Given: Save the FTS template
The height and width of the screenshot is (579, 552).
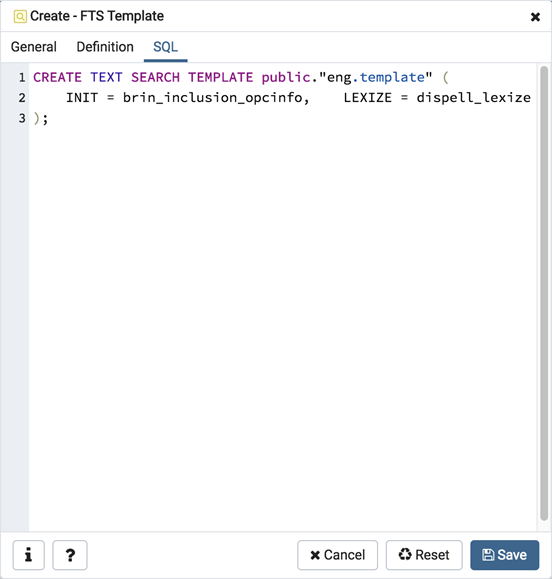Looking at the screenshot, I should click(505, 555).
